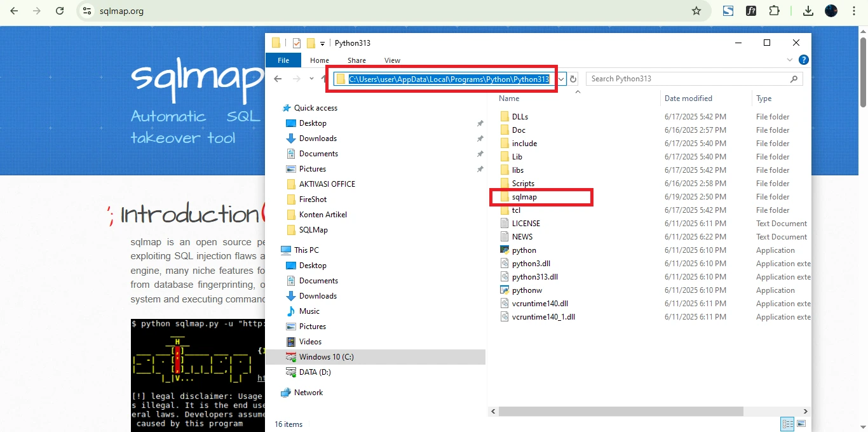Screen dimensions: 868x432
Task: Open the browser profile avatar
Action: 831,11
